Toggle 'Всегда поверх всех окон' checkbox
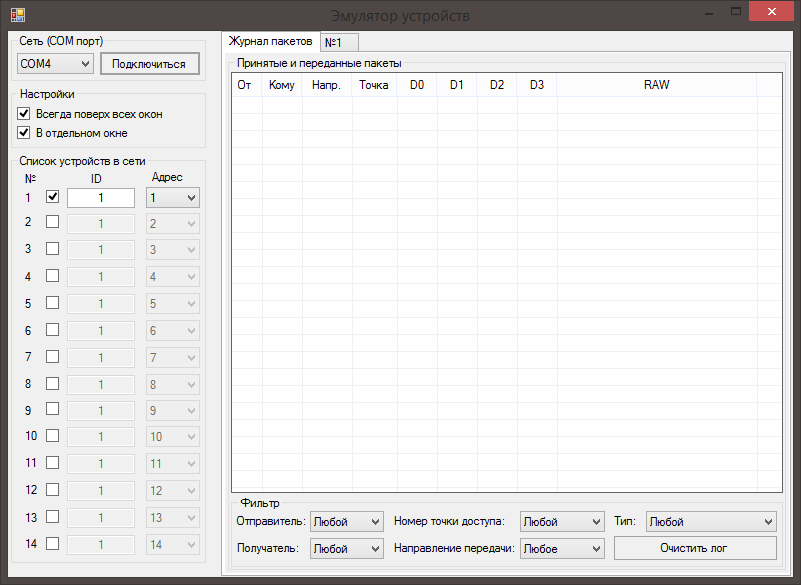The height and width of the screenshot is (585, 801). 25,114
